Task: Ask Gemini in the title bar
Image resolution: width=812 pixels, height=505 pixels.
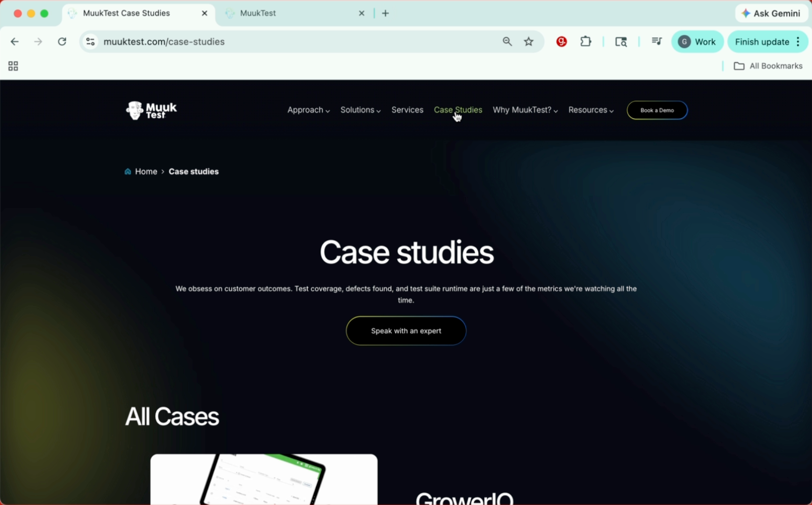Action: [x=771, y=13]
